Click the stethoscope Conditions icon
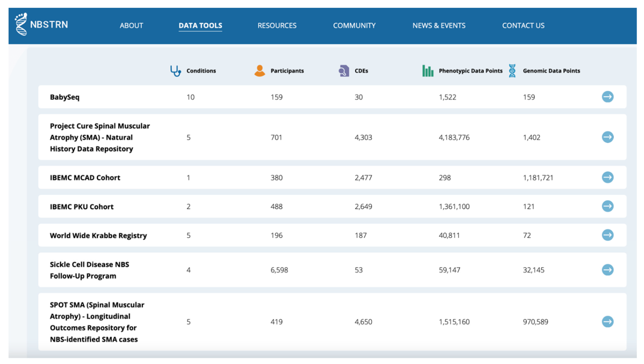 pyautogui.click(x=175, y=71)
